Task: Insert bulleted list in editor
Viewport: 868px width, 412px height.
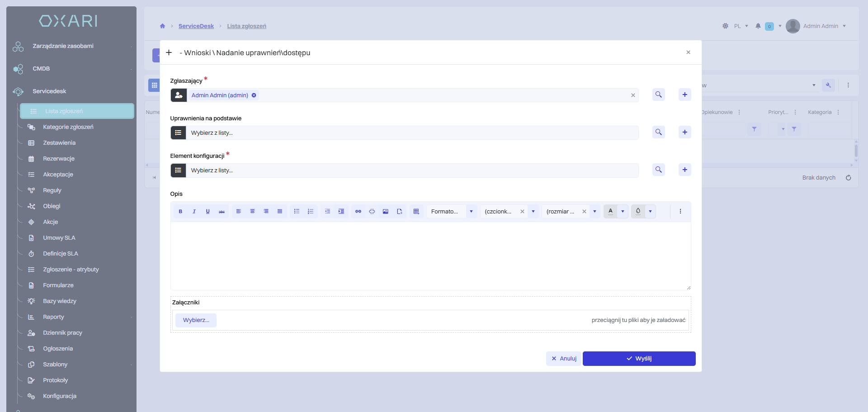Action: click(297, 212)
